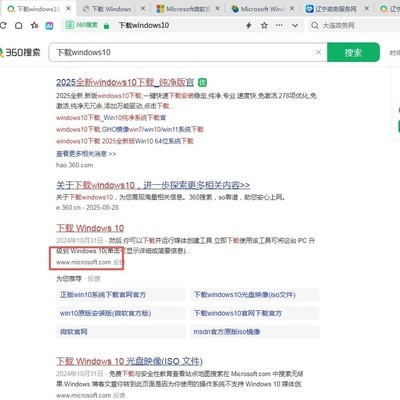The width and height of the screenshot is (400, 400).
Task: Open the AI assistant icon
Action: point(49,25)
